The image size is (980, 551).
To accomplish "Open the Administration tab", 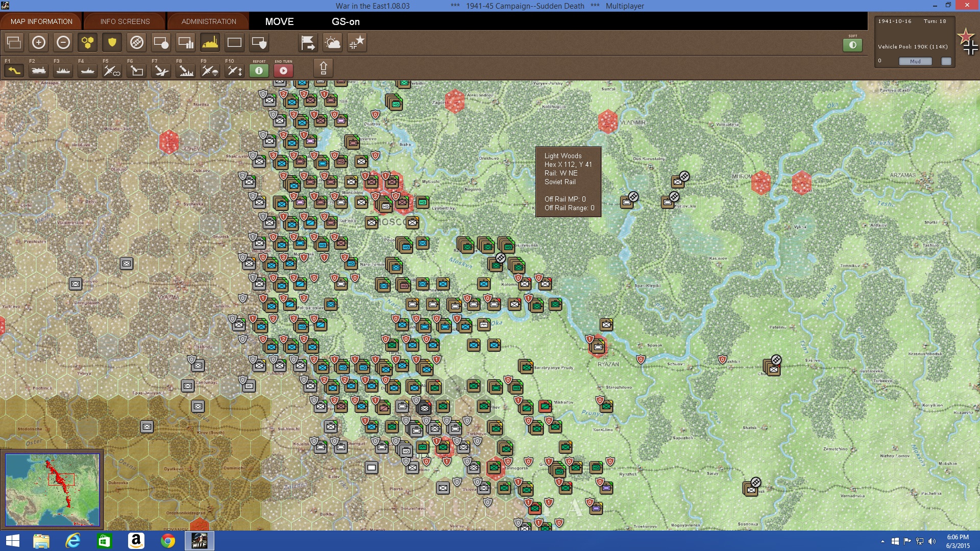I will [209, 21].
